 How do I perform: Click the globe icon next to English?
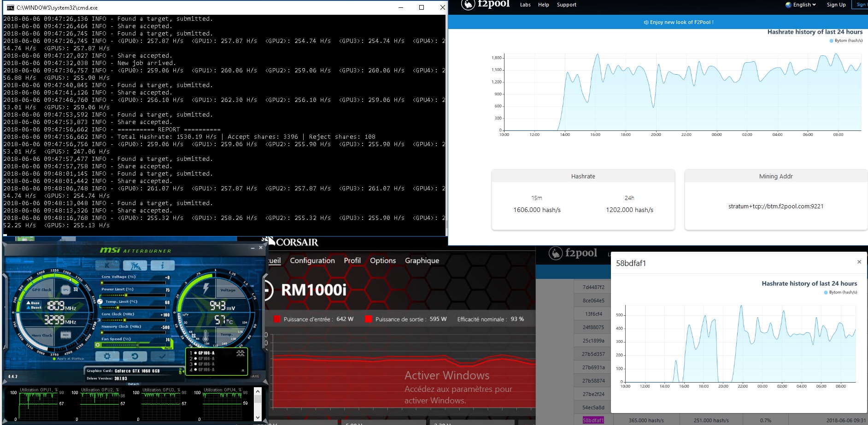(x=788, y=5)
